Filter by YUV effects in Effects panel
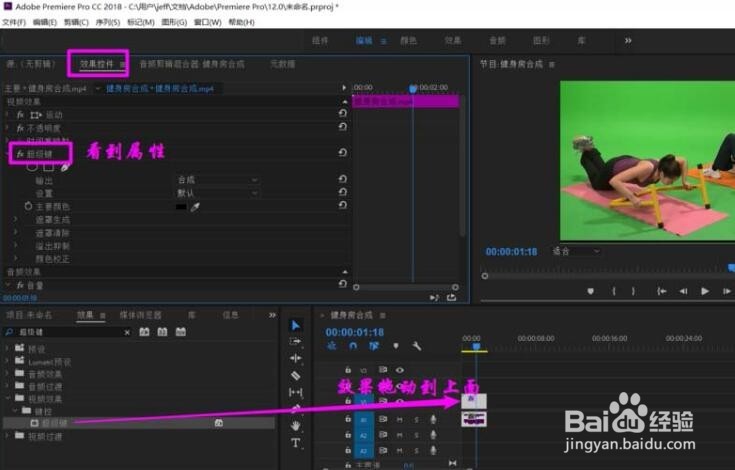Image resolution: width=735 pixels, height=470 pixels. 180,332
